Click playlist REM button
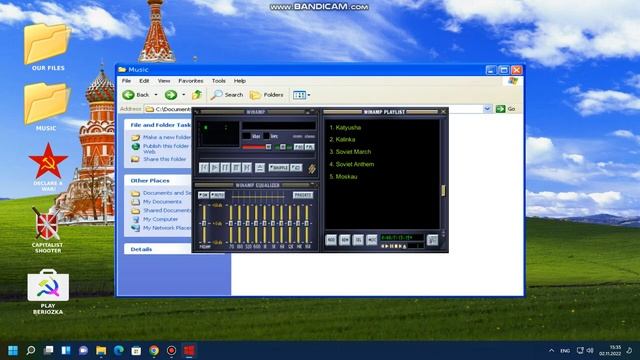 pos(344,240)
